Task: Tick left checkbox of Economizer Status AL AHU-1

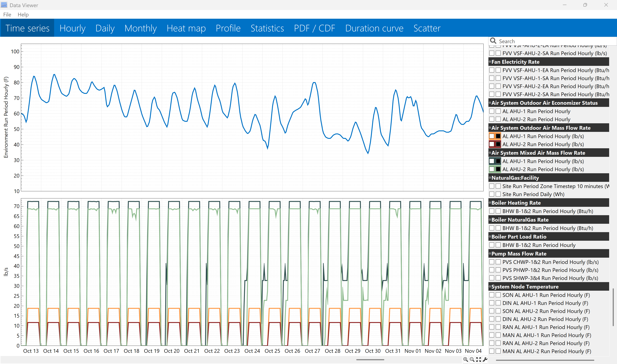Action: coord(492,111)
